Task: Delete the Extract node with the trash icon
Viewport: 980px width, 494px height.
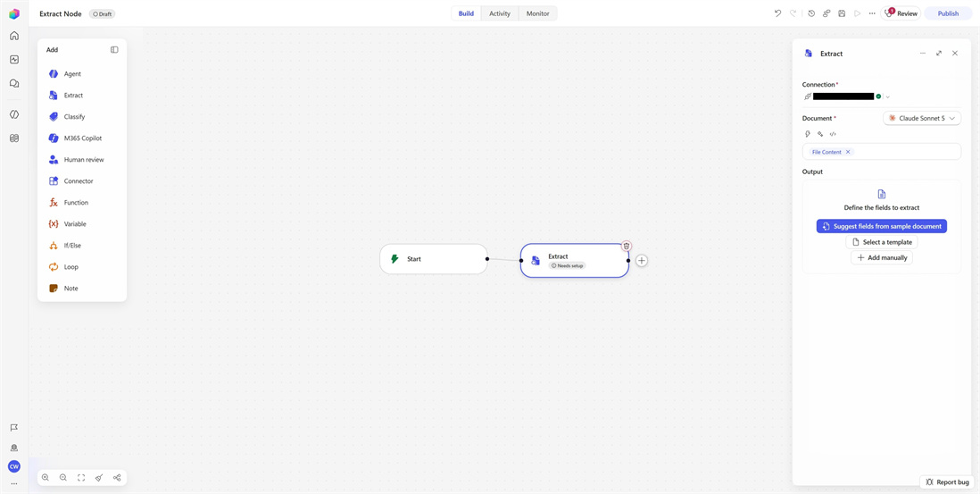Action: click(x=627, y=246)
